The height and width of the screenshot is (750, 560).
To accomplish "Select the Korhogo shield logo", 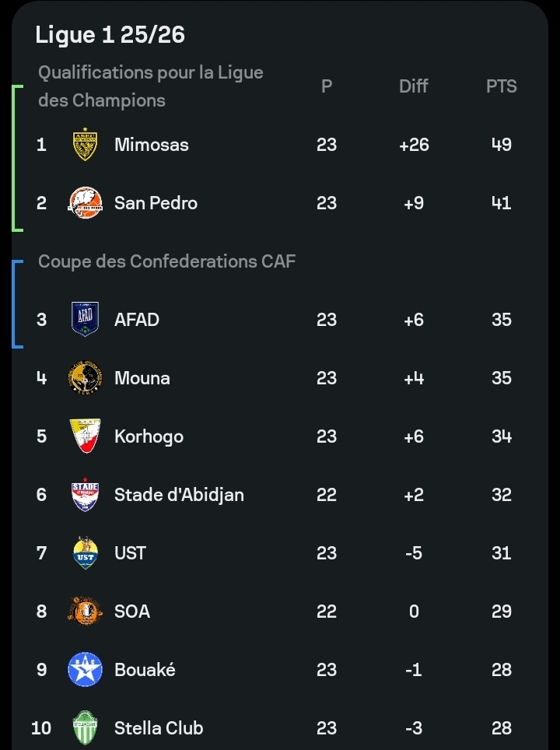I will point(85,436).
